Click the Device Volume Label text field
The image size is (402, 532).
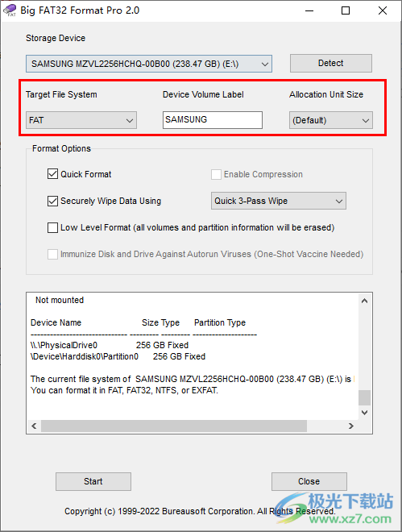pos(213,120)
